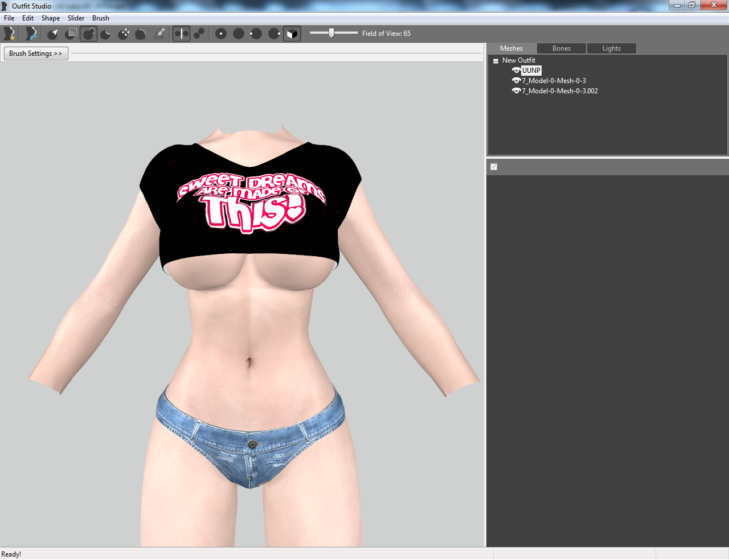
Task: Select the Smooth brush tool
Action: (x=141, y=34)
